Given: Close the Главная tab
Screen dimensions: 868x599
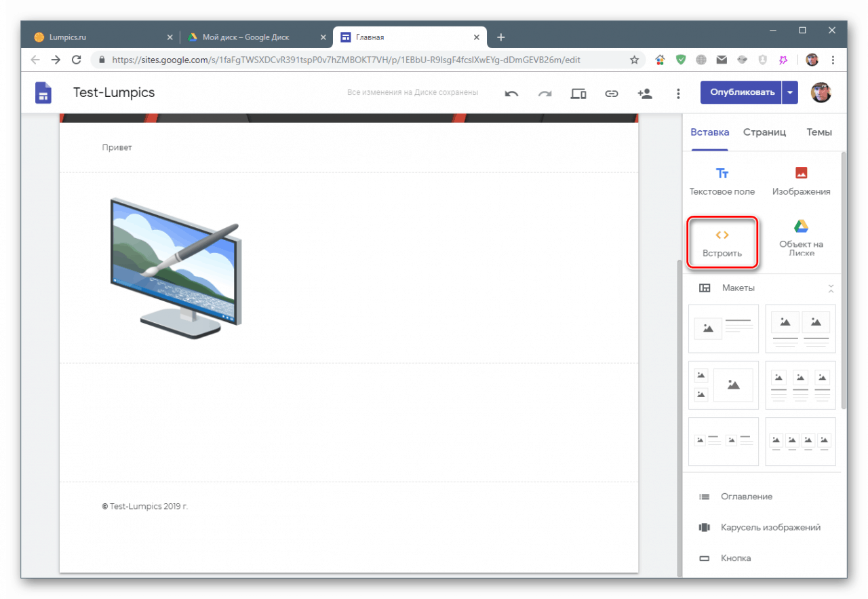Looking at the screenshot, I should coord(477,37).
